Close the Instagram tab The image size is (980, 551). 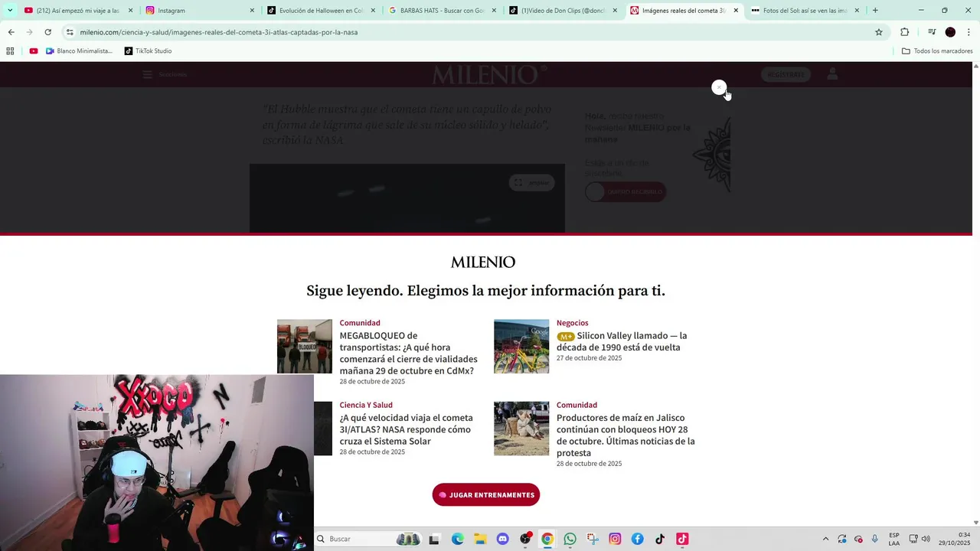(252, 11)
